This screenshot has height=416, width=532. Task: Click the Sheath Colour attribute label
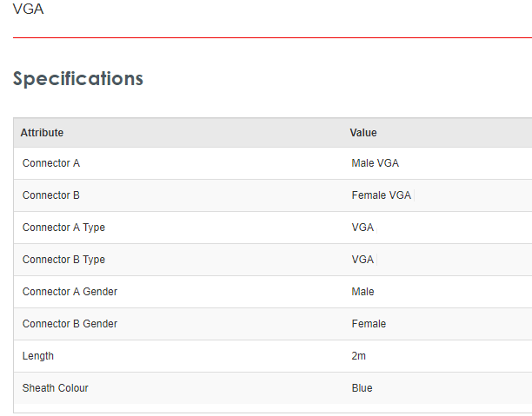coord(56,388)
